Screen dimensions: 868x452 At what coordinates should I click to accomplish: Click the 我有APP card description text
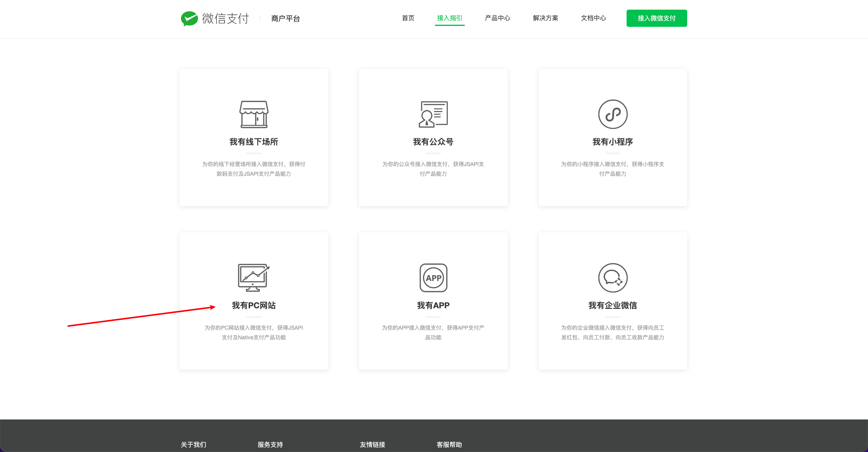pyautogui.click(x=433, y=332)
